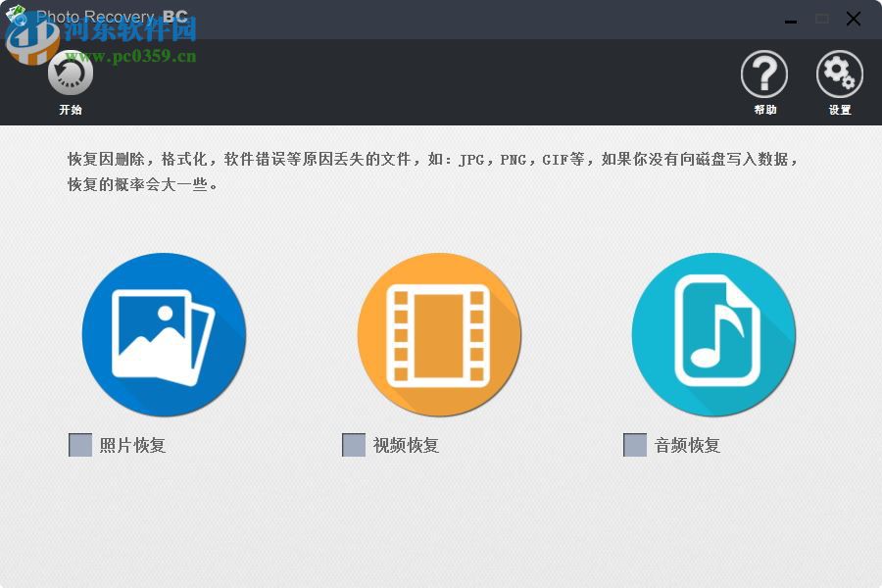The width and height of the screenshot is (882, 588).
Task: Open the 帮助 (Help) question mark icon
Action: [764, 73]
